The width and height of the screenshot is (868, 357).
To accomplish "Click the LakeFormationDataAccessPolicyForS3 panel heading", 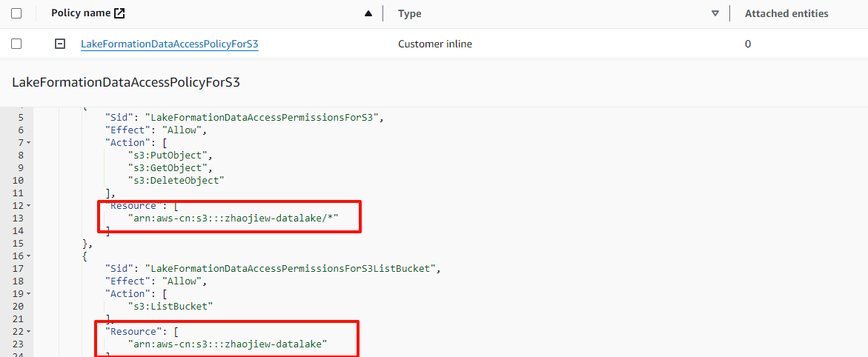I will (126, 83).
